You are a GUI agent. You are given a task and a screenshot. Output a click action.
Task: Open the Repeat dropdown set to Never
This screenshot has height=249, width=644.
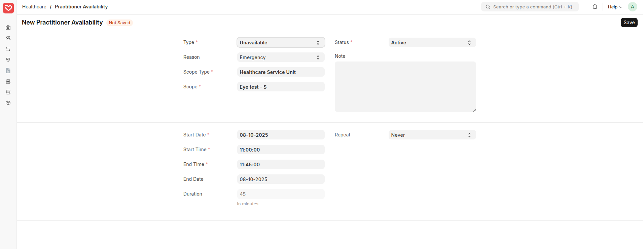point(432,135)
